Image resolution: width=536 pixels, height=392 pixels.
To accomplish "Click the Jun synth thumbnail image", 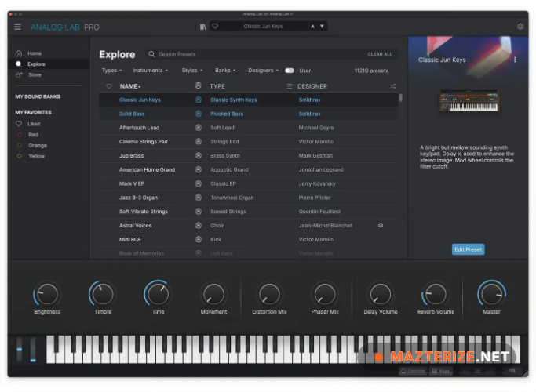I will [x=469, y=100].
